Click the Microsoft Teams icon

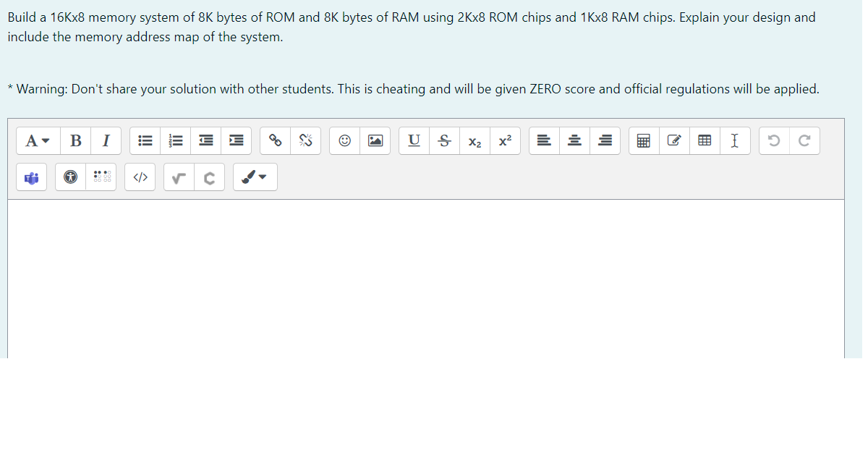tap(32, 177)
